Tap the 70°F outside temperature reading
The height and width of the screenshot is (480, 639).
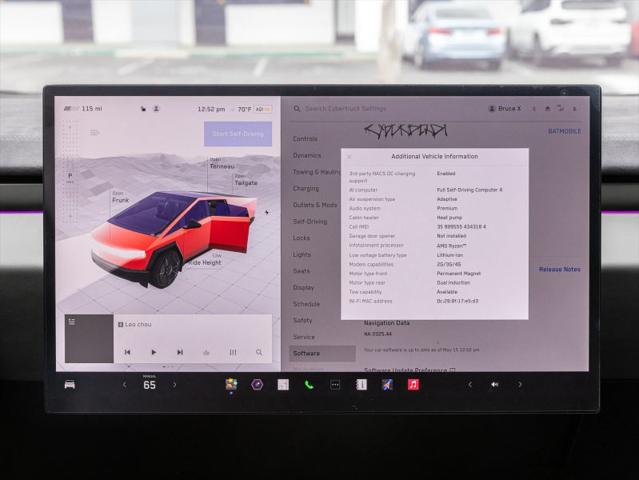245,109
